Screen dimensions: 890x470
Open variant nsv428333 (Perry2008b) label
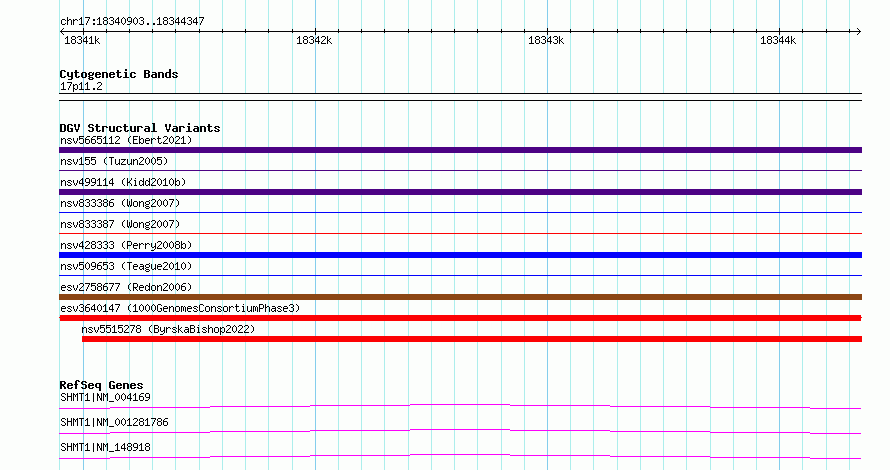(x=126, y=245)
